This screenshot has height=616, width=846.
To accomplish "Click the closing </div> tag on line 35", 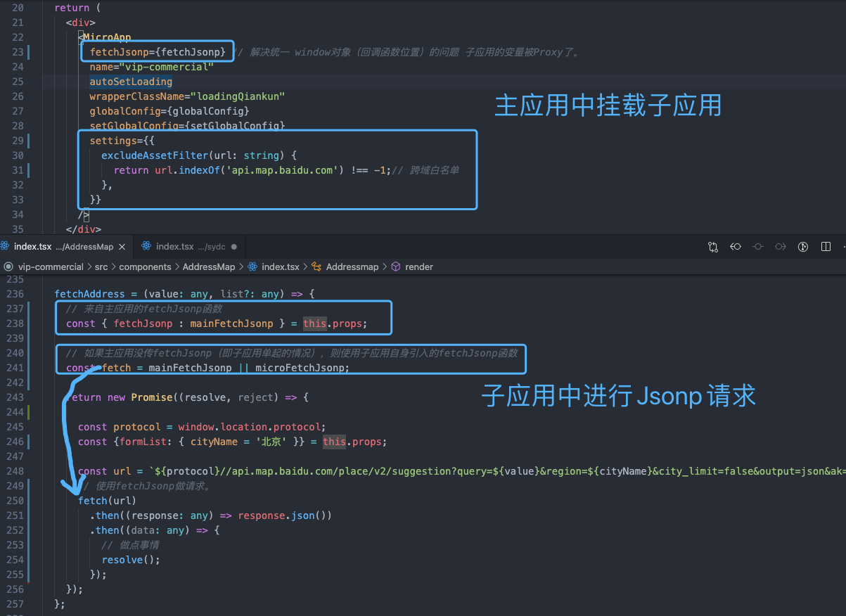I will [x=84, y=229].
